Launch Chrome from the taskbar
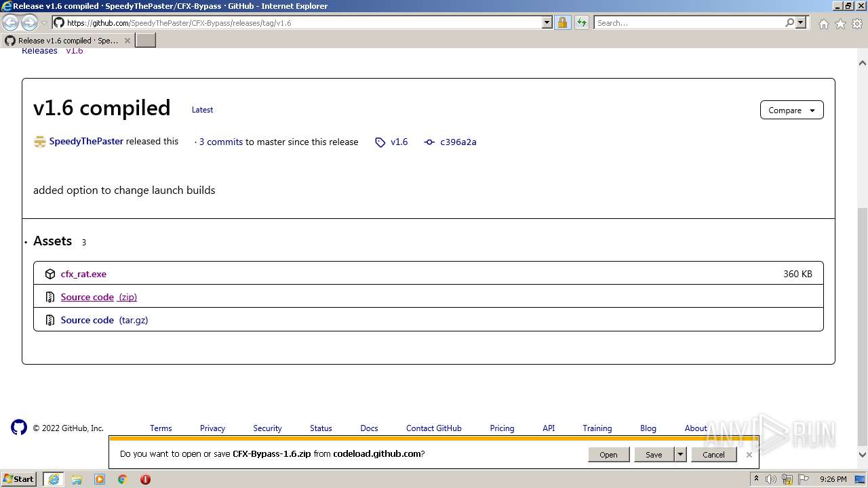Image resolution: width=868 pixels, height=488 pixels. (123, 479)
